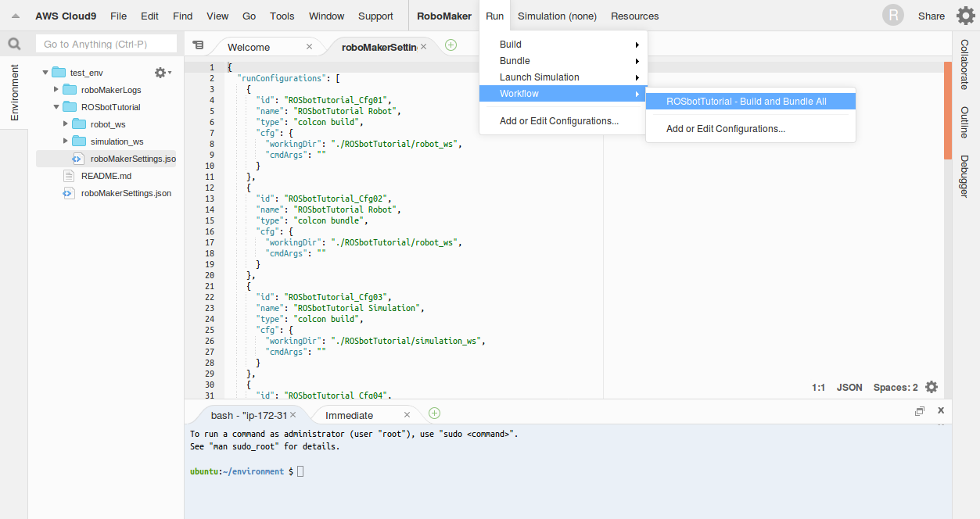980x519 pixels.
Task: Open the editor tab list icon
Action: point(198,45)
